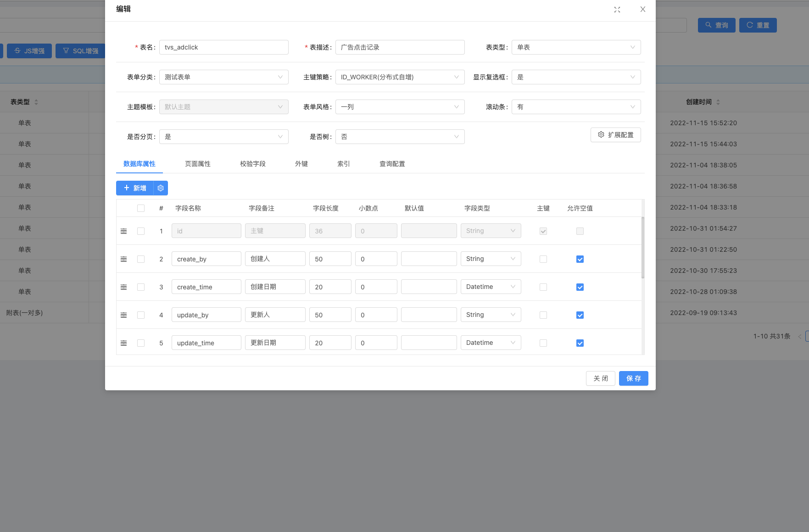Switch to the 页面属性 tab
The image size is (809, 532).
198,164
